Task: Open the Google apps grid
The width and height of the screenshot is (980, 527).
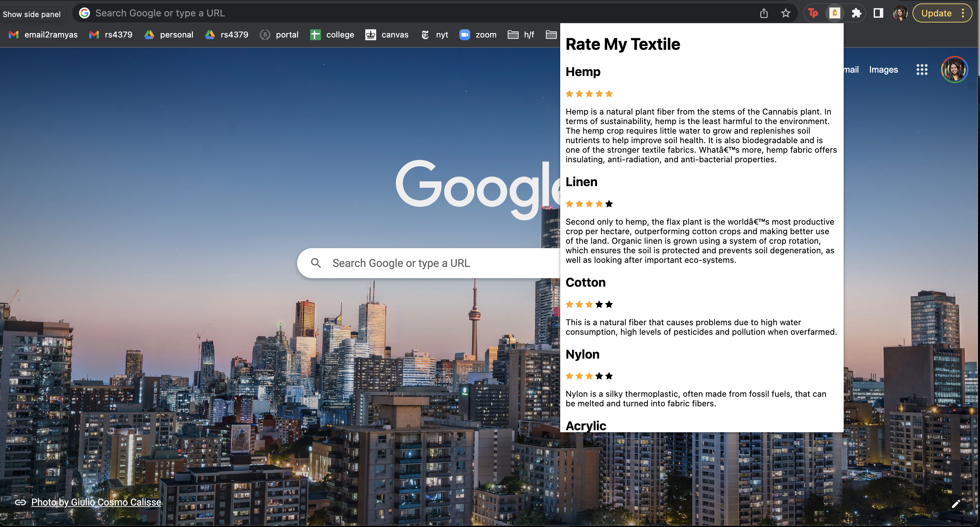Action: [921, 70]
